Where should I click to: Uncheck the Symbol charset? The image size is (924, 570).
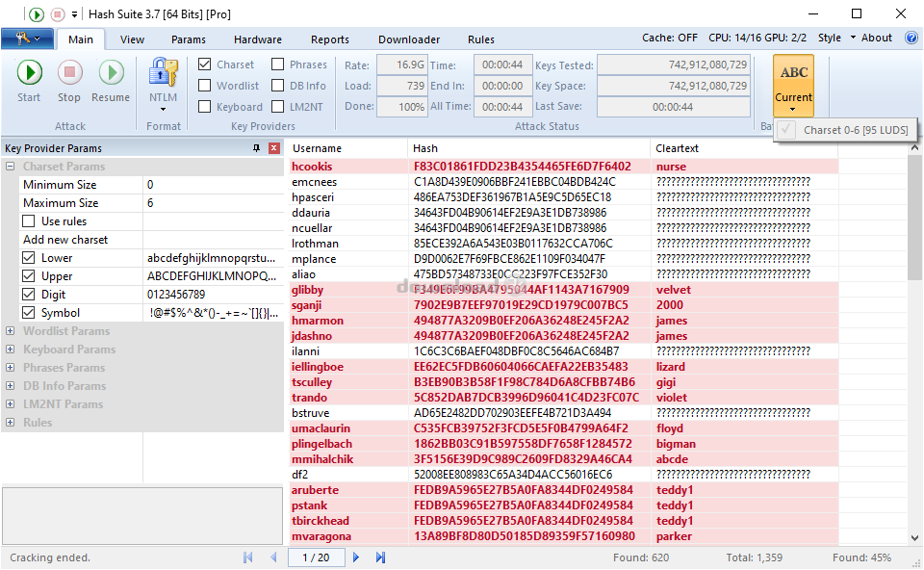[x=28, y=312]
